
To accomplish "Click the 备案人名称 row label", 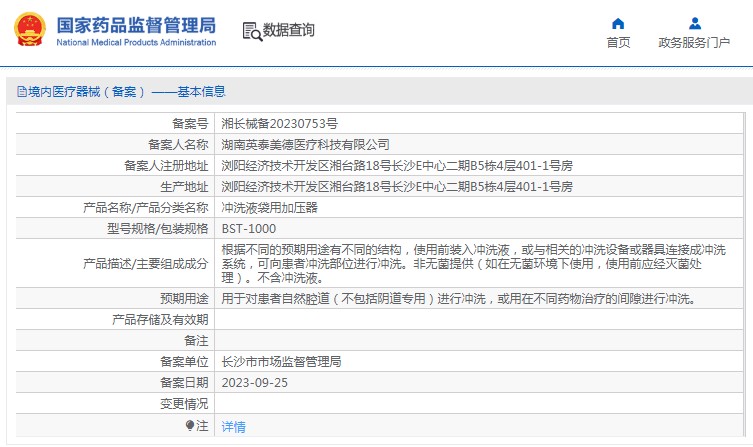I will tap(178, 145).
